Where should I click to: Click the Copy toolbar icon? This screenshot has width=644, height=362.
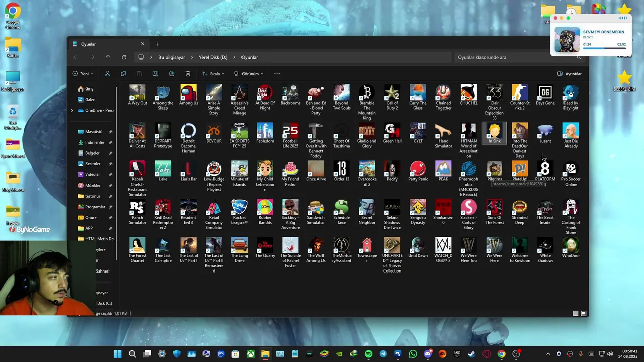point(123,74)
